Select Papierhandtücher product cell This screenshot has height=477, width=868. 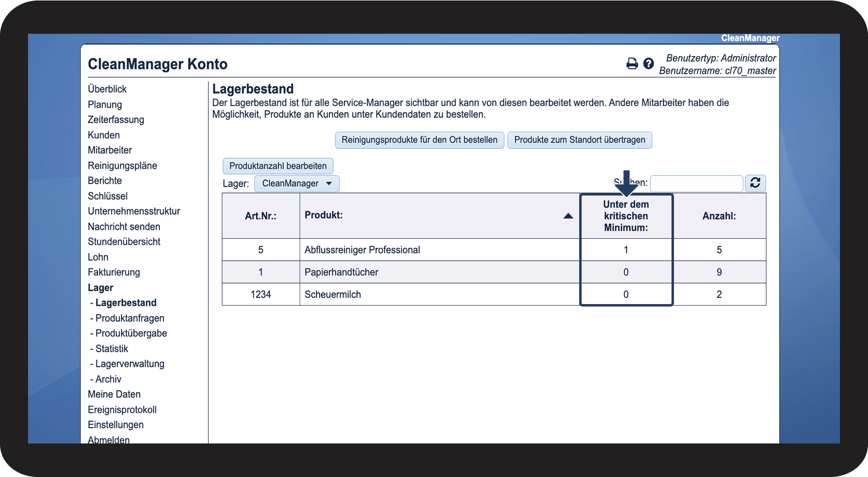click(x=440, y=272)
